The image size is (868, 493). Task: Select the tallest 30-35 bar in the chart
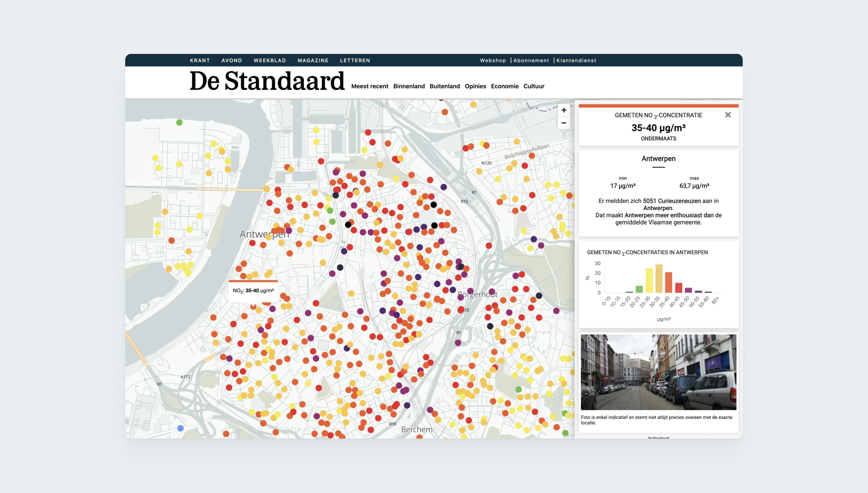click(x=659, y=279)
